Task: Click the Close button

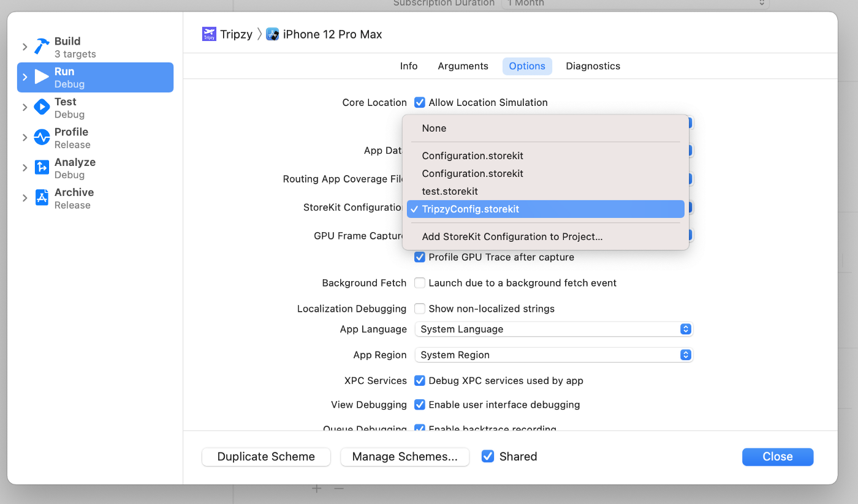Action: 778,457
